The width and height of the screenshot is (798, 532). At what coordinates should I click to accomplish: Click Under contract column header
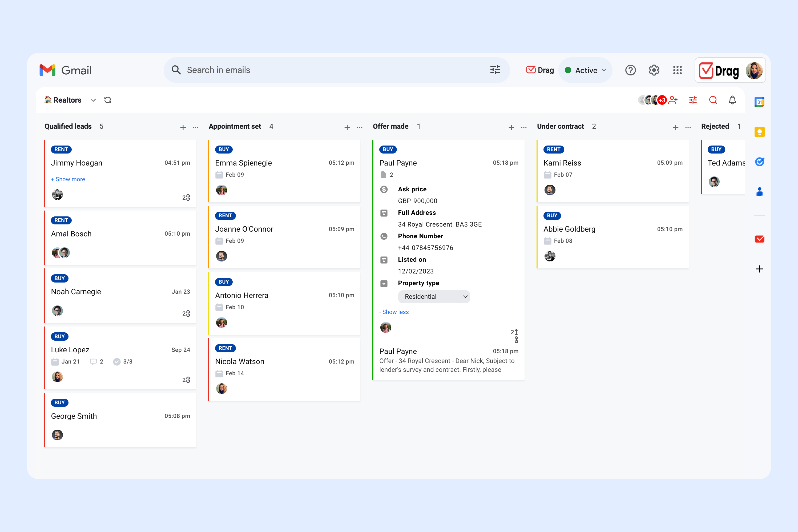[x=561, y=127]
